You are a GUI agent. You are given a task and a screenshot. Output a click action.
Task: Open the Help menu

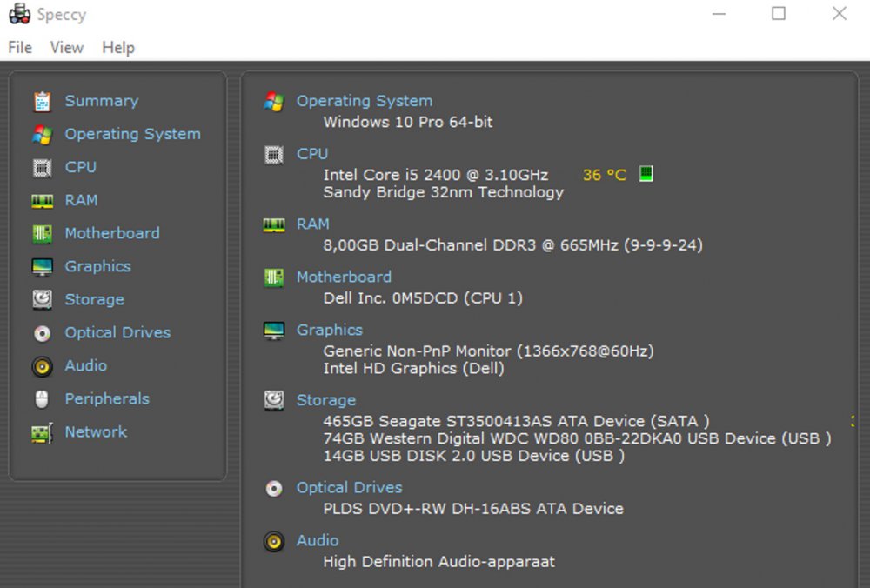[118, 48]
